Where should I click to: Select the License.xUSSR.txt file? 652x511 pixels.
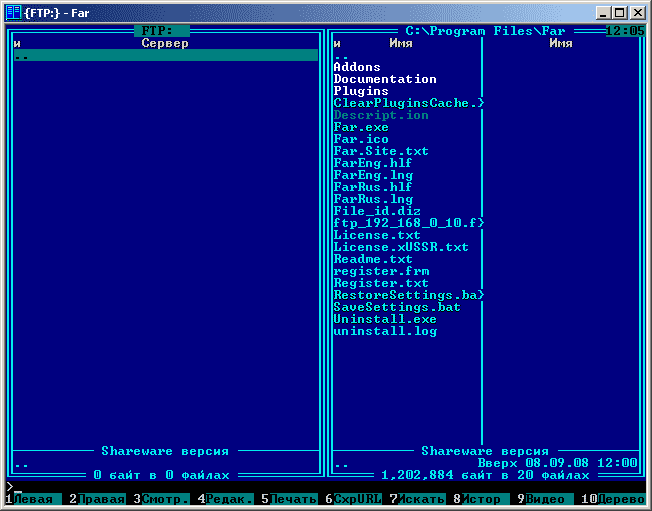click(x=401, y=247)
